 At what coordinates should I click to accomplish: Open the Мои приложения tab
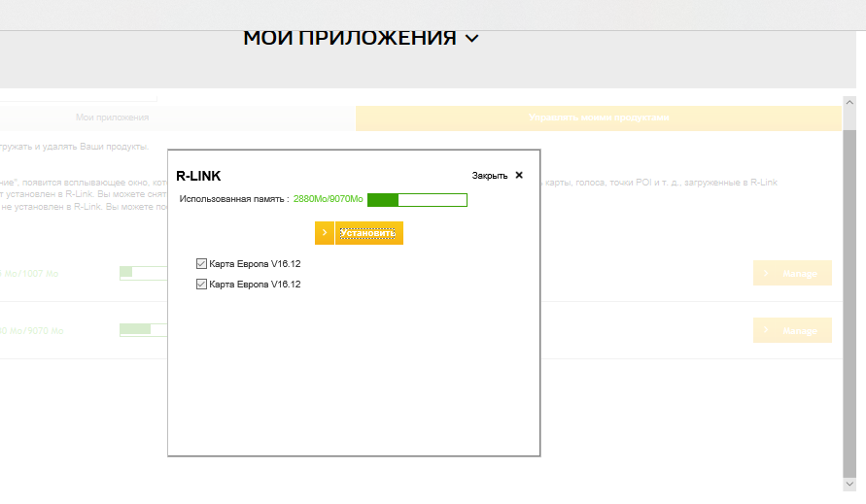coord(112,118)
